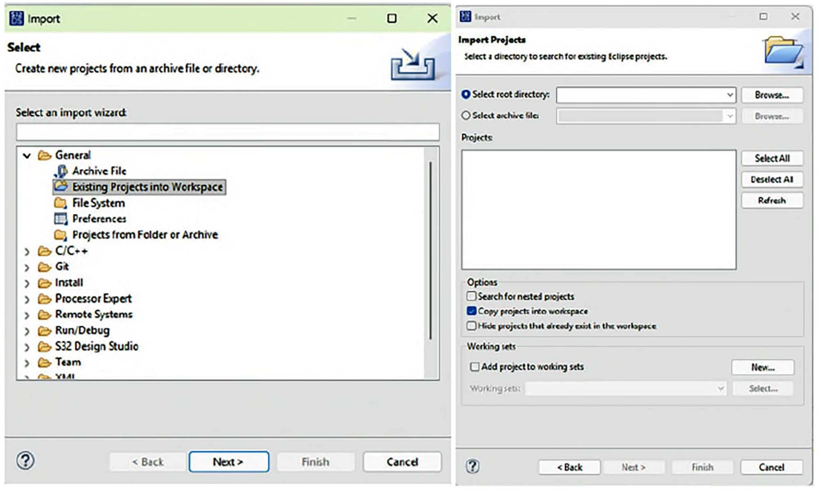The width and height of the screenshot is (821, 504).
Task: Expand the Processor Expert category
Action: tap(27, 299)
